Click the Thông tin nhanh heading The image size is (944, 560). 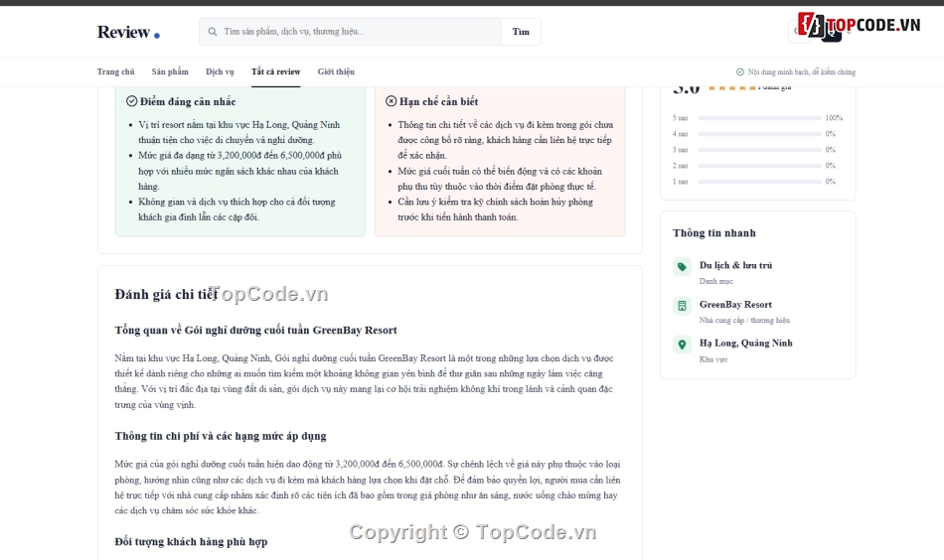tap(714, 232)
